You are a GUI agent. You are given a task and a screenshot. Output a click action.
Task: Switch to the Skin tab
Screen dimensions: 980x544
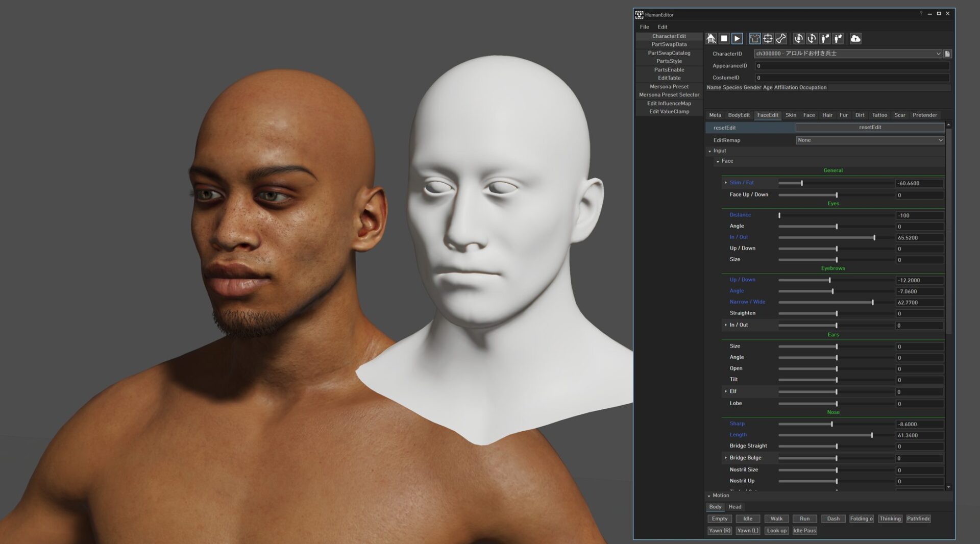791,115
